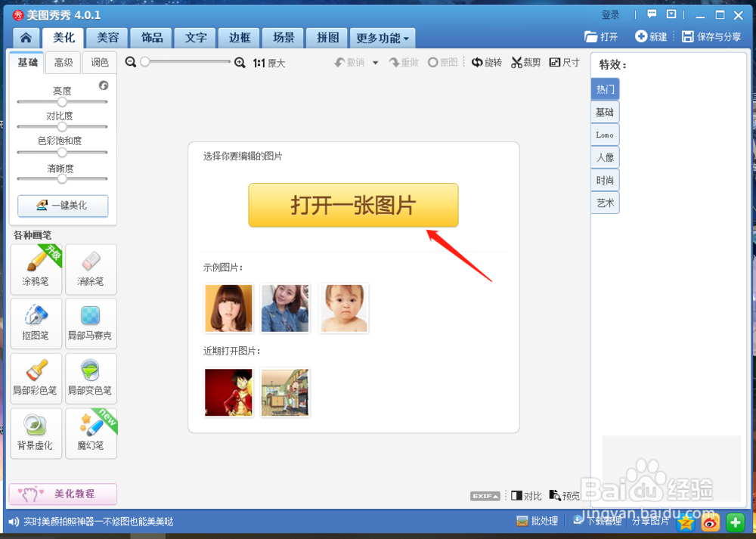
Task: Click the speaker announcement icon
Action: tap(14, 522)
